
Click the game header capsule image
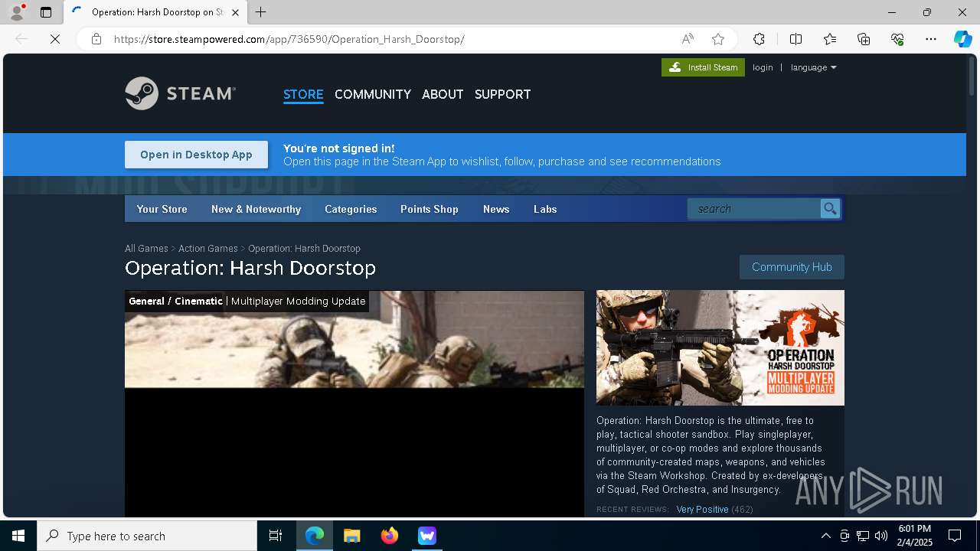click(720, 347)
